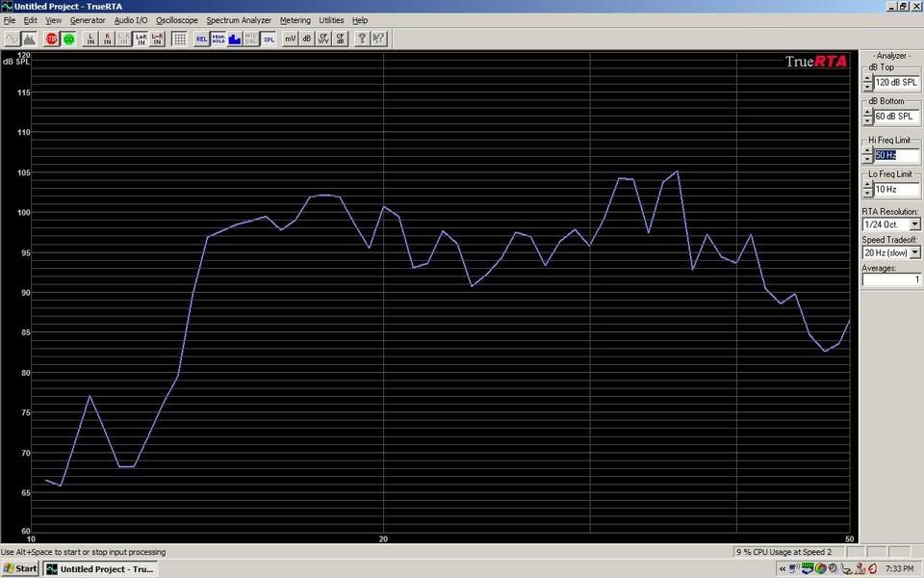Select the CF dB crest factor icon

(x=340, y=39)
